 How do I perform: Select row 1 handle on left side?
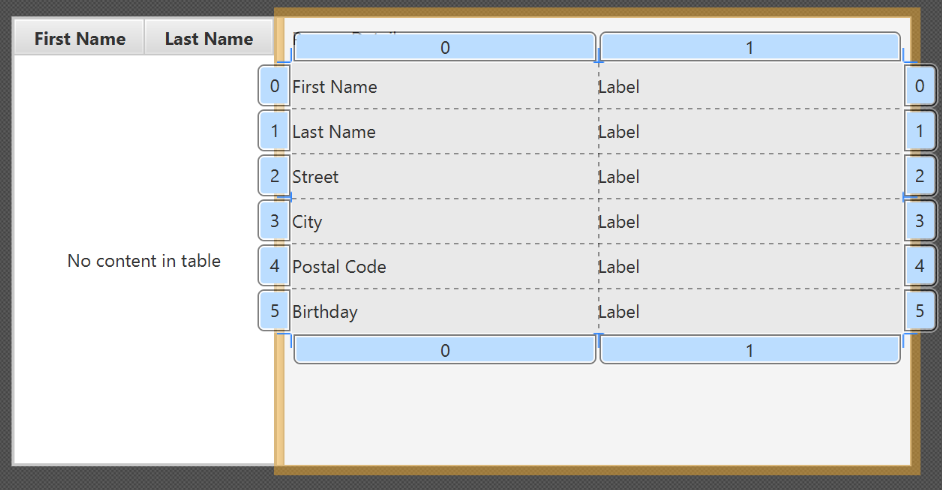pos(274,131)
